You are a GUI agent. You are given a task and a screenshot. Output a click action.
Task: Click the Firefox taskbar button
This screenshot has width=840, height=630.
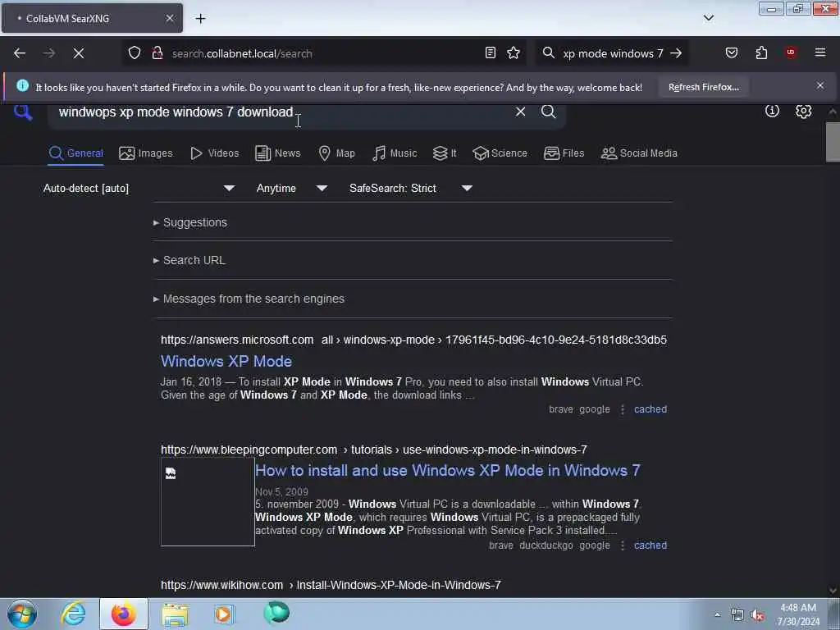pos(124,614)
